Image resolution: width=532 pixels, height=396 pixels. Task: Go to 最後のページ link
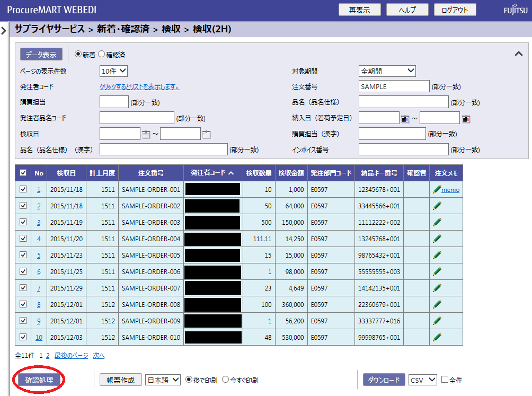pos(71,356)
